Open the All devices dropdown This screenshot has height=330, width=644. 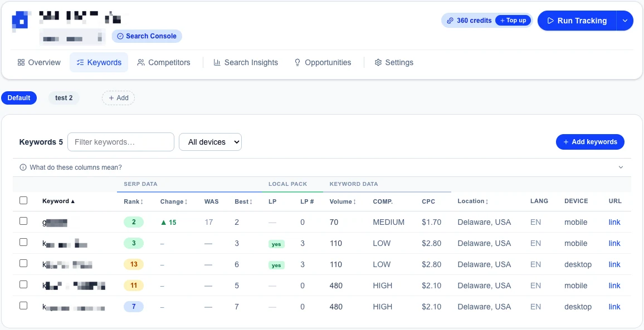[x=210, y=142]
